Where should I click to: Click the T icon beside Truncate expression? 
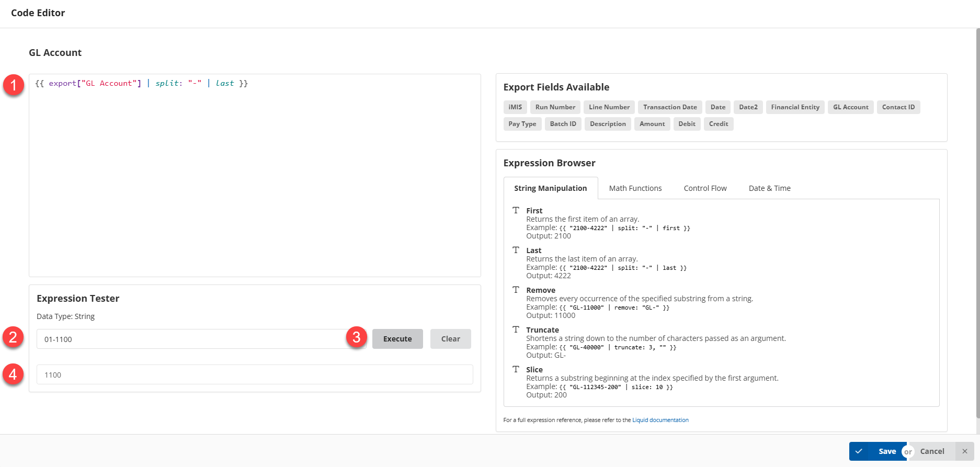(x=516, y=329)
